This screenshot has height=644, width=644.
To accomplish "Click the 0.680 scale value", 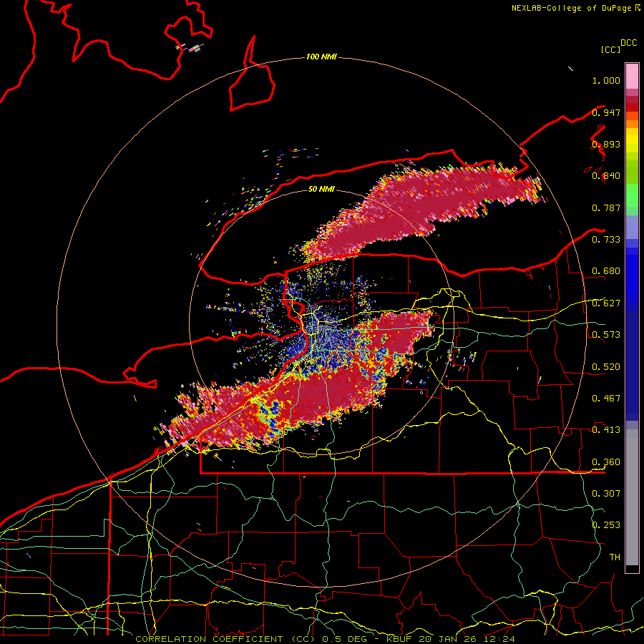I will (x=606, y=271).
